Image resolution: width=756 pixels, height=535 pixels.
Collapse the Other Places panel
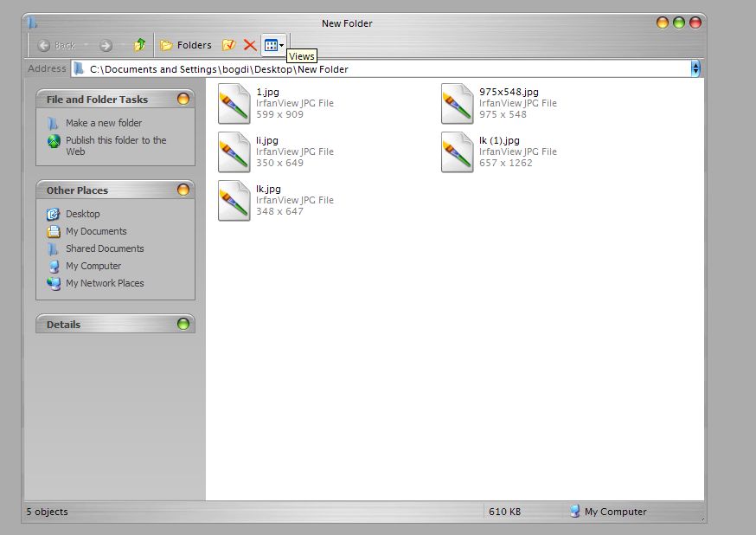tap(183, 190)
